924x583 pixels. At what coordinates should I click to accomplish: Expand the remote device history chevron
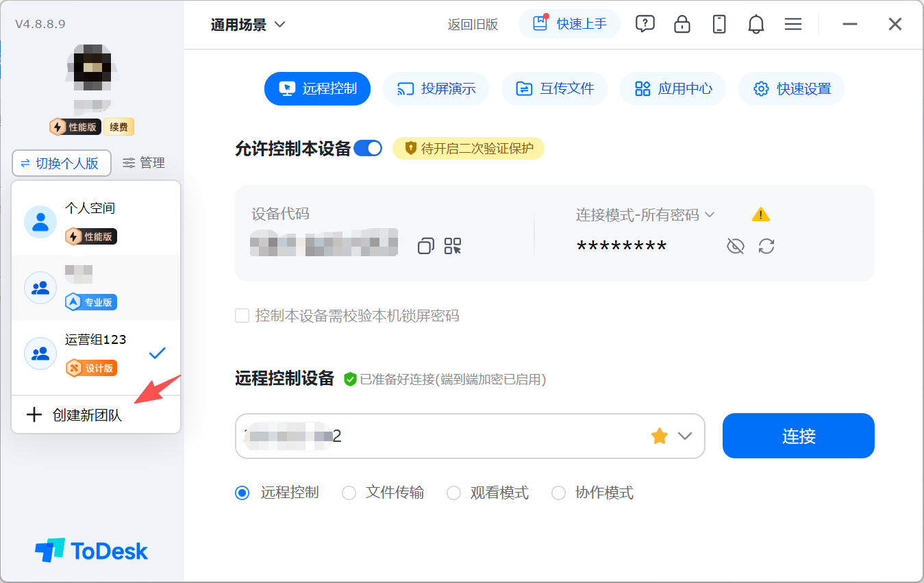[x=685, y=436]
